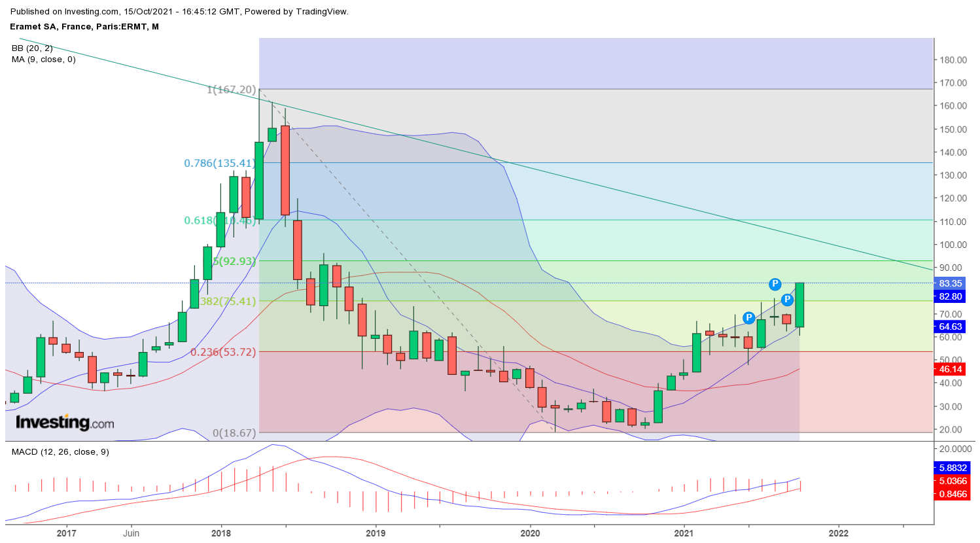Click the 83.35 current price tag

[x=950, y=283]
